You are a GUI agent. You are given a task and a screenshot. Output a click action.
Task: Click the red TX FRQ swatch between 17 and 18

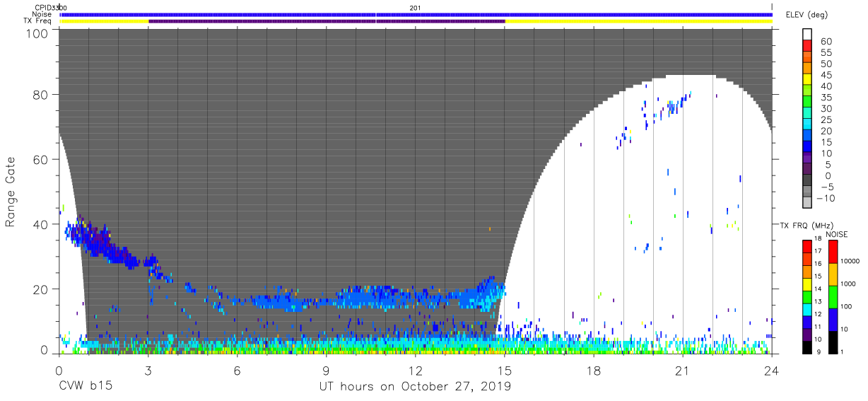(x=807, y=246)
